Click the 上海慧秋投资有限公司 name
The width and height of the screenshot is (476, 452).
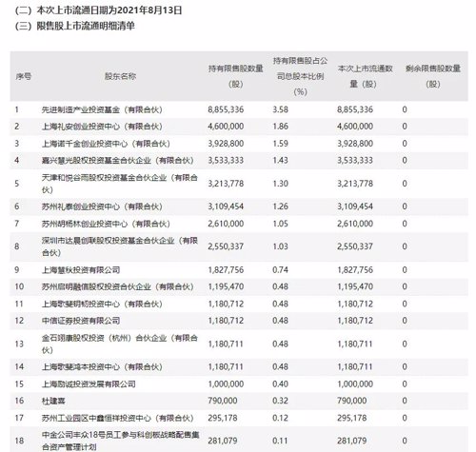point(81,270)
